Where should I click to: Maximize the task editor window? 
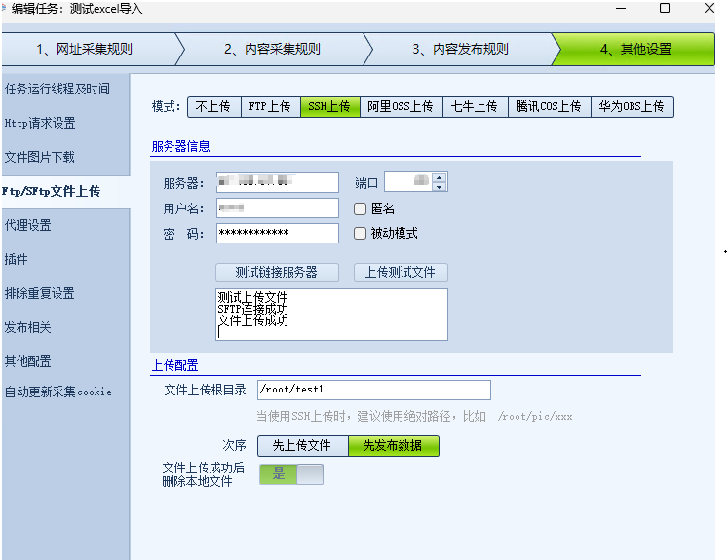click(x=665, y=8)
